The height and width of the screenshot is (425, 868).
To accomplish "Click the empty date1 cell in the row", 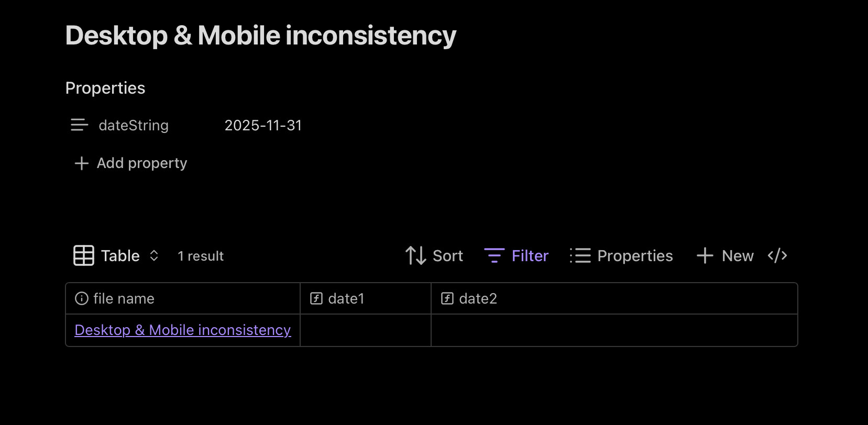I will (x=365, y=330).
